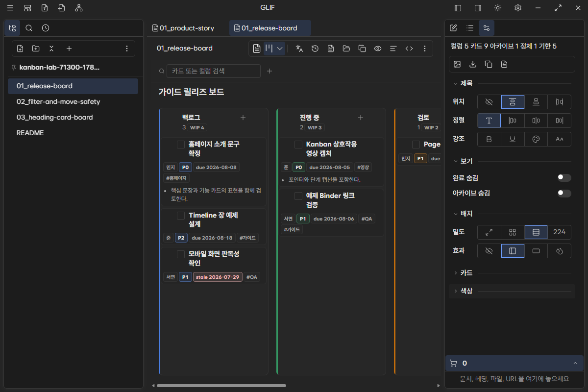Viewport: 588px width, 392px height.
Task: Check the 홈페이지 소개 문구 확정 card checkbox
Action: click(181, 145)
